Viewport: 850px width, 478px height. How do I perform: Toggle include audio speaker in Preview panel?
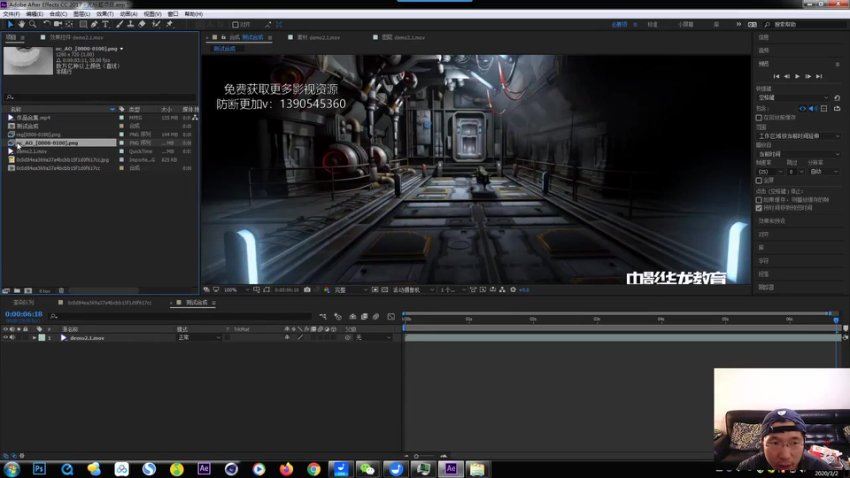pyautogui.click(x=813, y=109)
